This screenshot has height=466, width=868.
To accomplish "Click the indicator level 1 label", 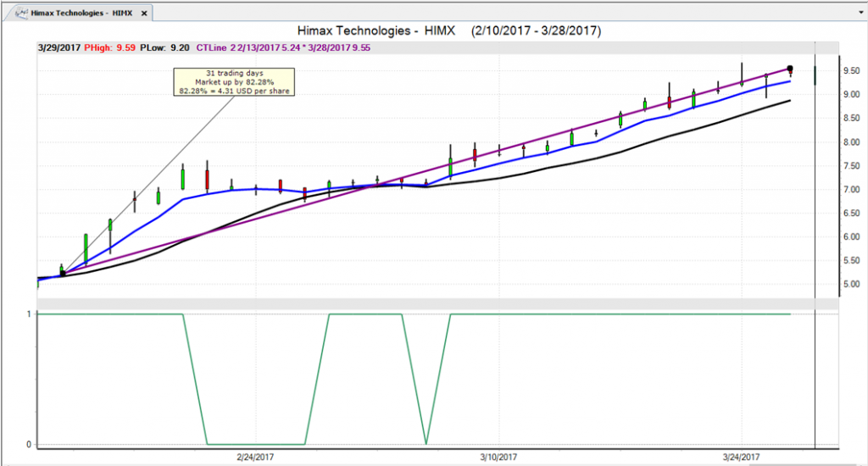I will pyautogui.click(x=29, y=313).
